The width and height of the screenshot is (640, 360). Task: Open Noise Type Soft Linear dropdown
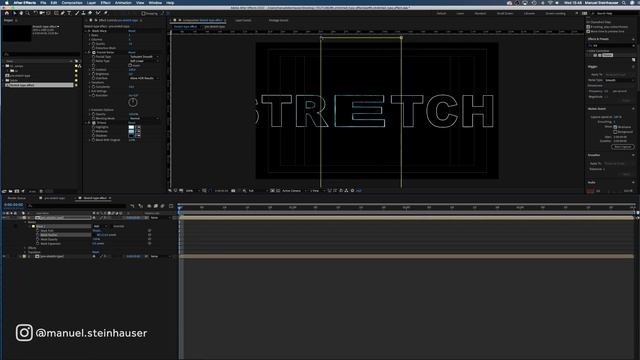click(x=144, y=61)
